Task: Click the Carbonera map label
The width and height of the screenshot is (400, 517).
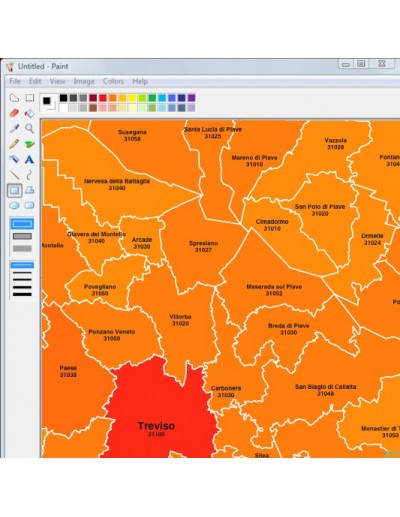Action: pyautogui.click(x=226, y=388)
